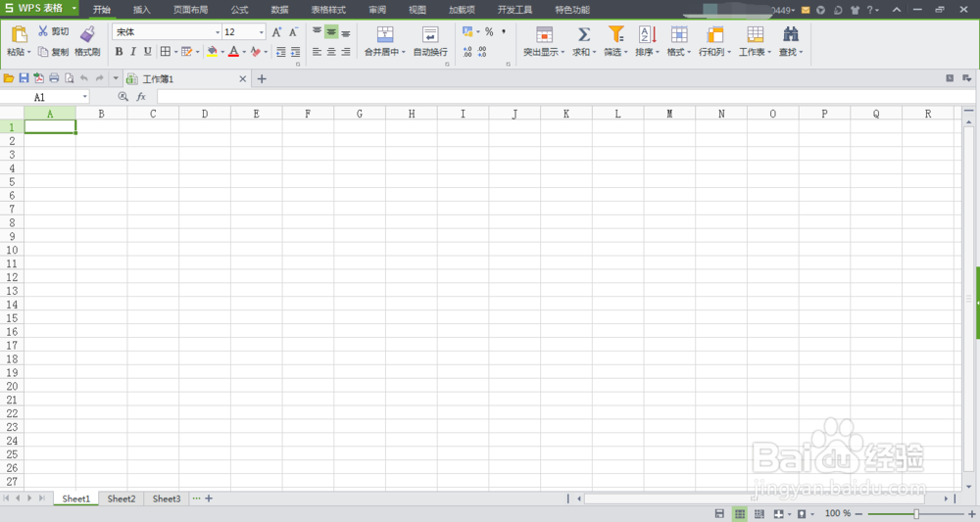Toggle Bold formatting
980x522 pixels.
(x=119, y=52)
